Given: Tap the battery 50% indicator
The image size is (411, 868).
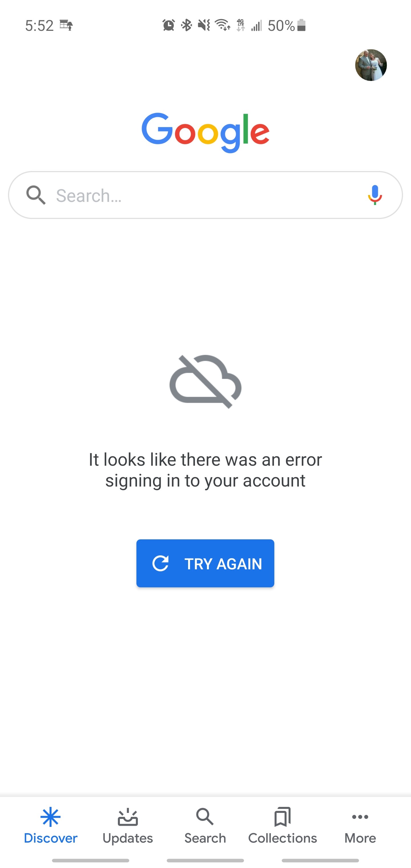Looking at the screenshot, I should (287, 25).
